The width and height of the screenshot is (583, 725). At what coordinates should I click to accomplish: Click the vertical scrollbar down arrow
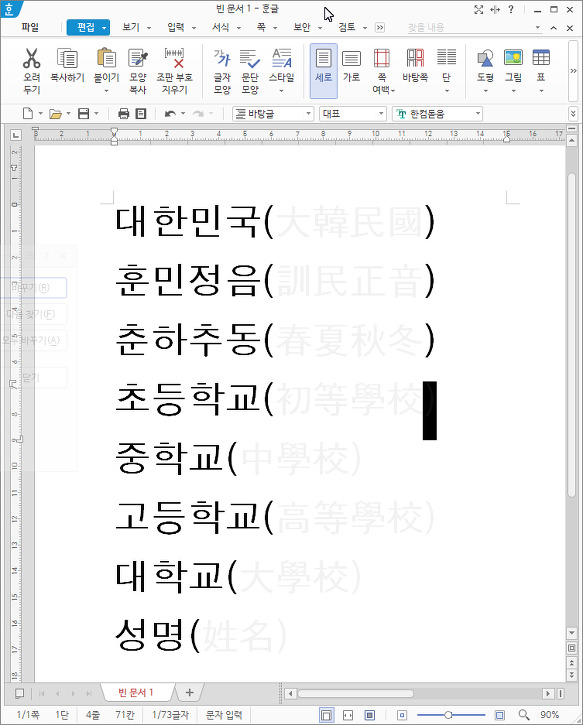tap(572, 633)
